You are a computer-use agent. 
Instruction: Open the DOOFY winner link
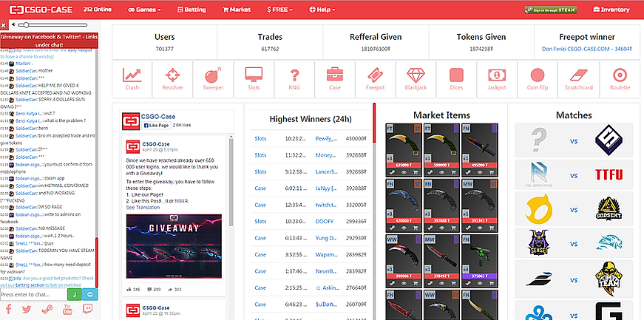tap(325, 222)
